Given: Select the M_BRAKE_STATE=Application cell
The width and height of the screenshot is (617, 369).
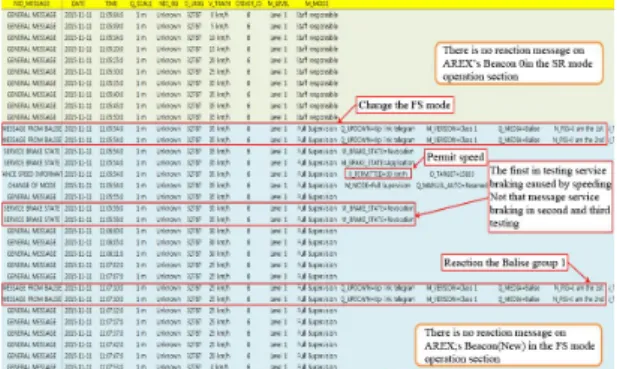Looking at the screenshot, I should [377, 162].
